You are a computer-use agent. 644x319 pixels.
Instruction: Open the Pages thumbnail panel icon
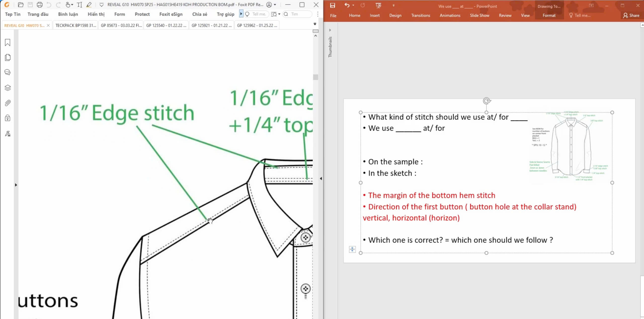click(x=8, y=58)
